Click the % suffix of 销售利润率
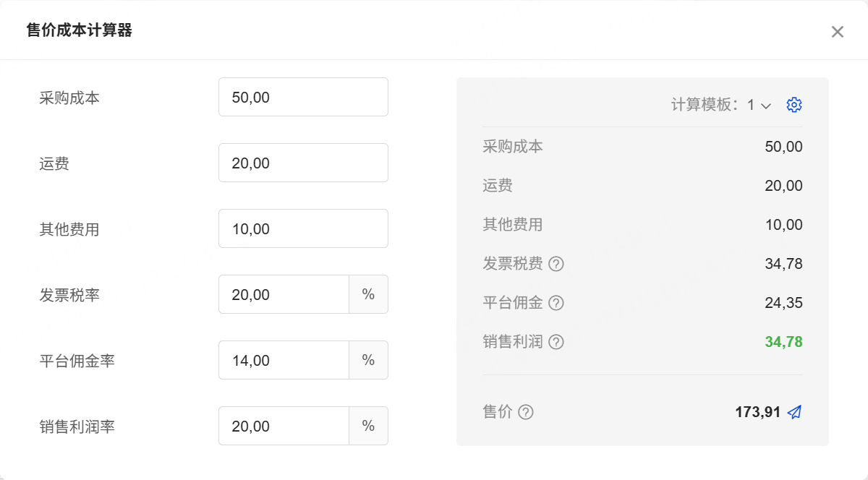 pos(369,426)
